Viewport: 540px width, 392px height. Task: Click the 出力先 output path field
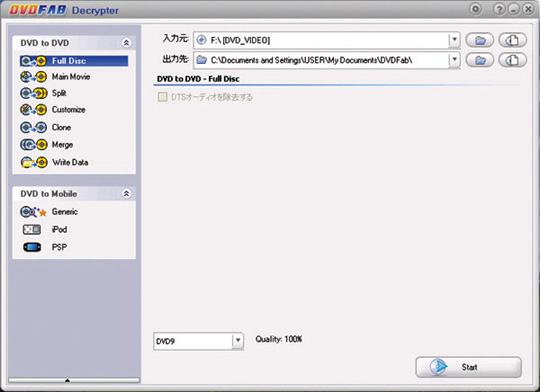pyautogui.click(x=326, y=60)
